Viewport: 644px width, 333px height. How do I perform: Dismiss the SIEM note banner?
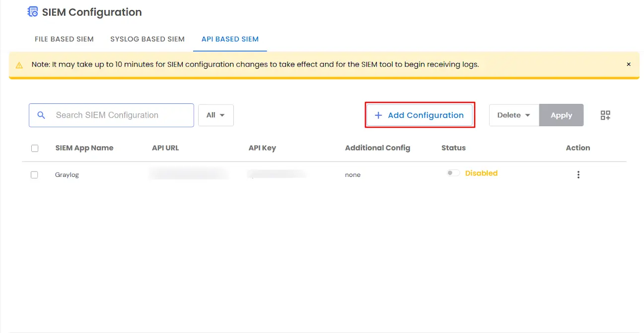[x=628, y=64]
